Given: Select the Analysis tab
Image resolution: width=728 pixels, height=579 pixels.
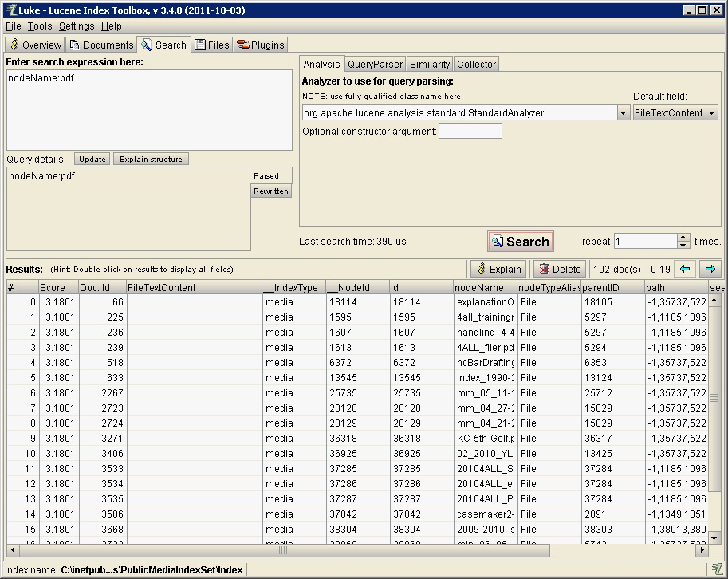Looking at the screenshot, I should coord(321,64).
